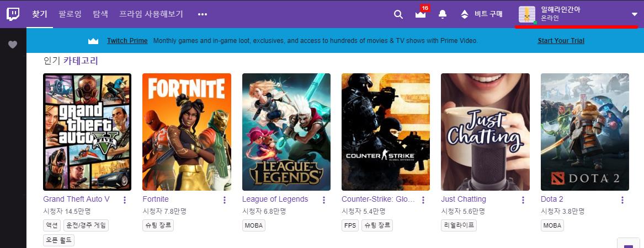
Task: Click the FPS tag
Action: 350,225
